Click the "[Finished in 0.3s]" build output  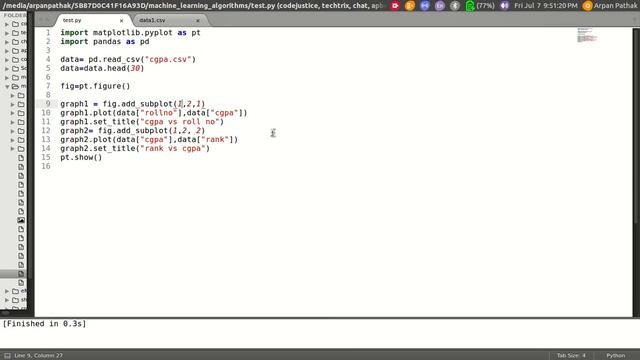pyautogui.click(x=44, y=324)
